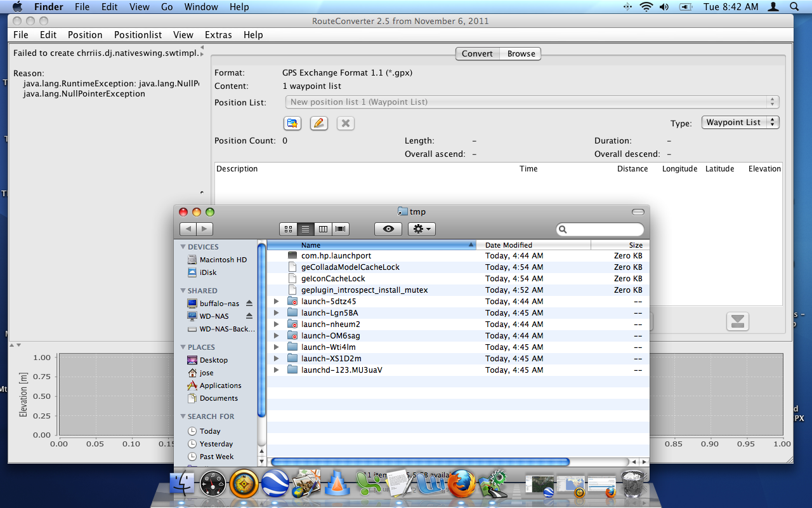Click the rename position list pencil icon
This screenshot has height=508, width=812.
click(319, 123)
